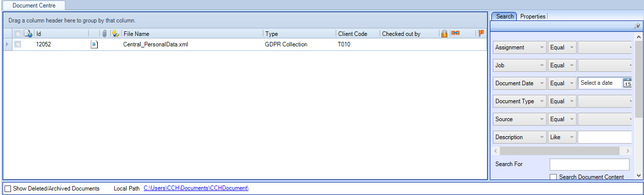Click the row indicator arrow for 12052

[x=7, y=44]
